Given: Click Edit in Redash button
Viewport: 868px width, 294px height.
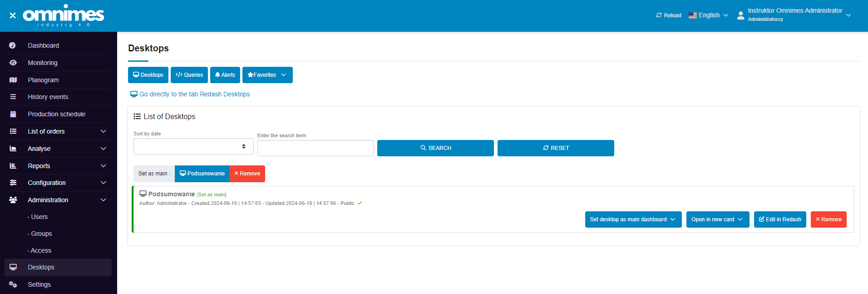Looking at the screenshot, I should [x=780, y=219].
